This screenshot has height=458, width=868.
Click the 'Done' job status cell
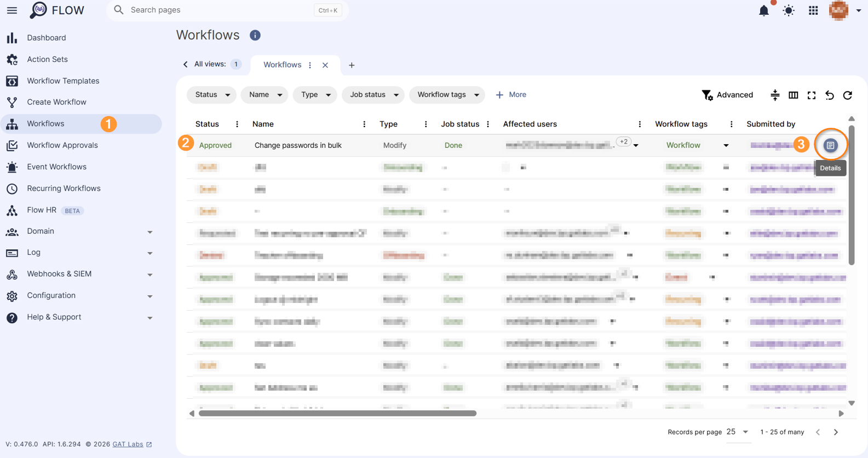[453, 145]
